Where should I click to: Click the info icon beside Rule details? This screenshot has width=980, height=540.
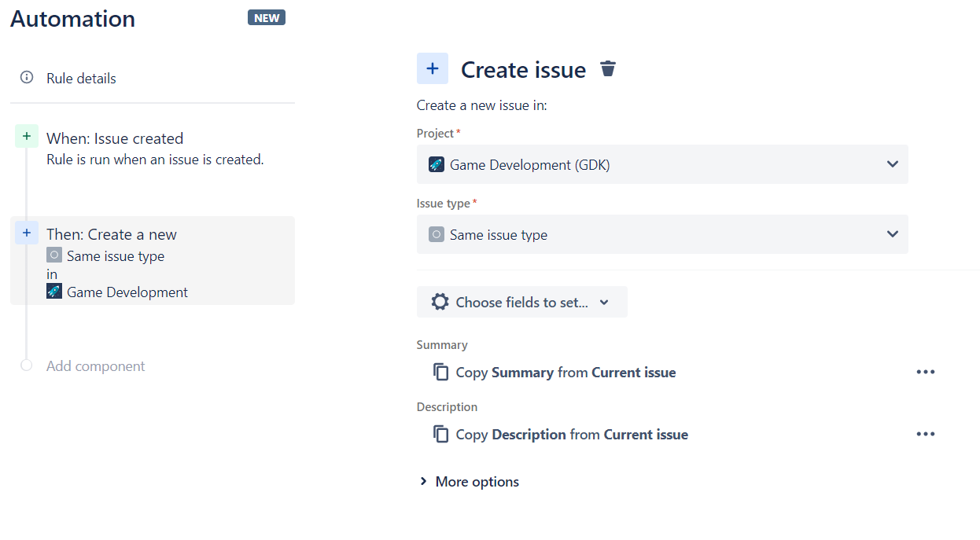click(27, 78)
